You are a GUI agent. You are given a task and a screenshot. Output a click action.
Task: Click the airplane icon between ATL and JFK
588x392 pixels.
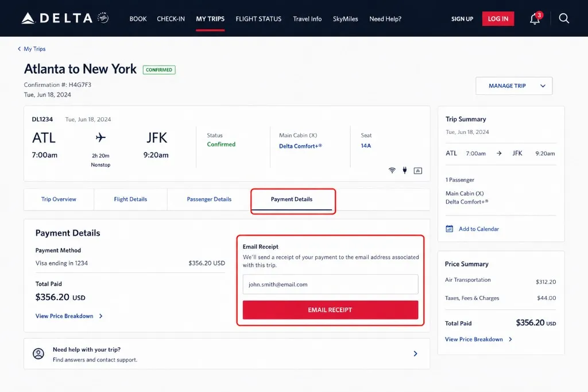point(100,137)
